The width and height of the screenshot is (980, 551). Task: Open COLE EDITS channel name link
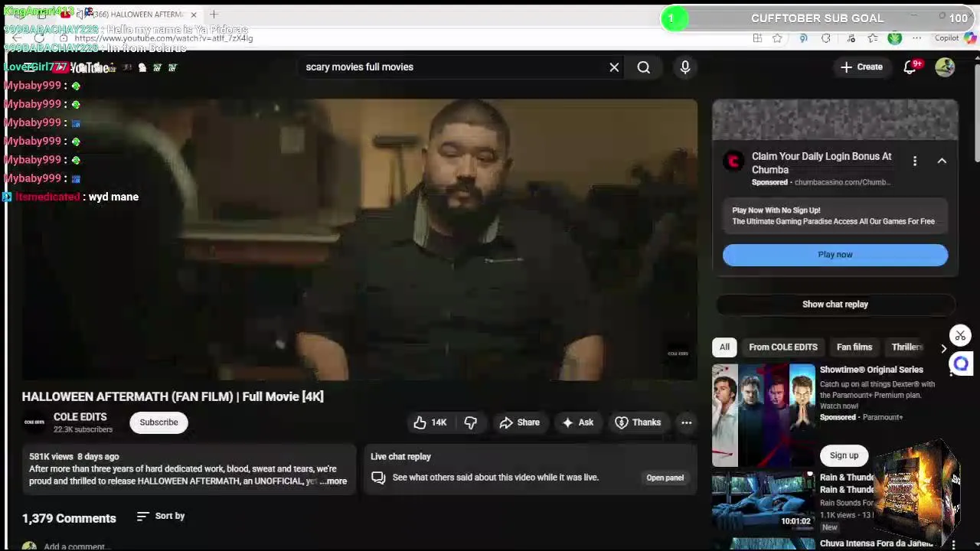point(80,417)
